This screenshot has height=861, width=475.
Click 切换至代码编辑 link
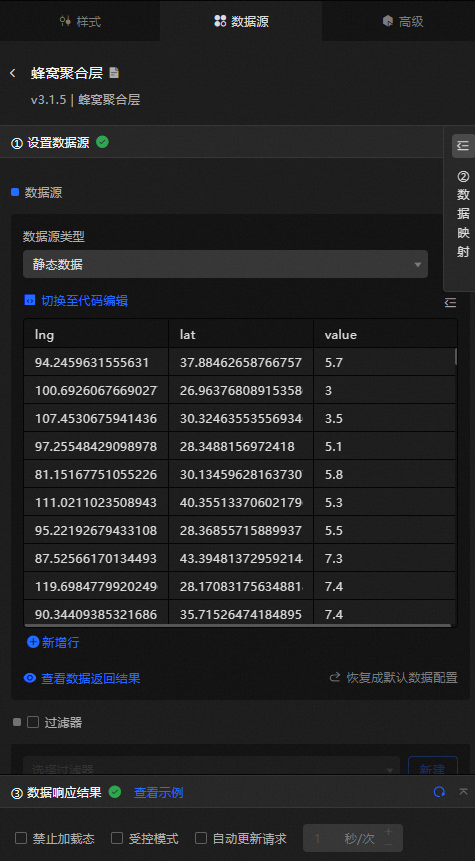point(85,300)
